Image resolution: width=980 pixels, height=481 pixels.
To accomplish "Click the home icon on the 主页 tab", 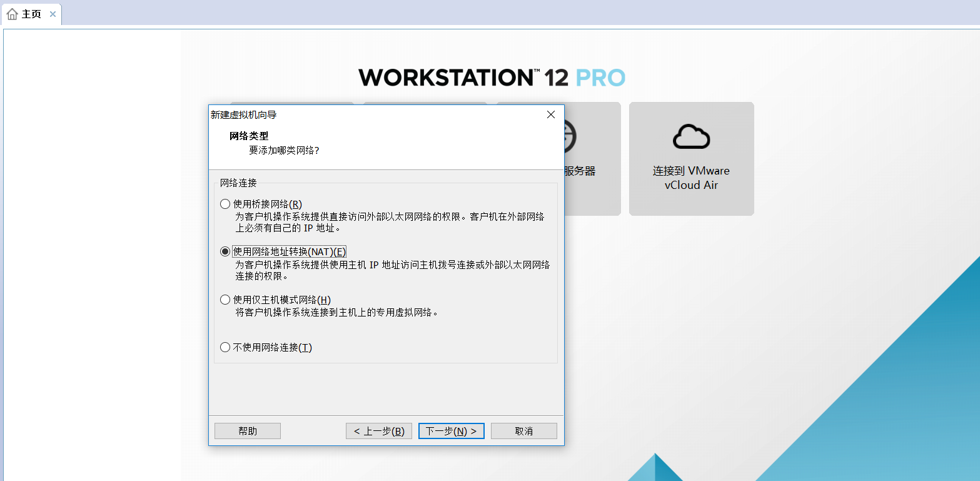I will [12, 14].
